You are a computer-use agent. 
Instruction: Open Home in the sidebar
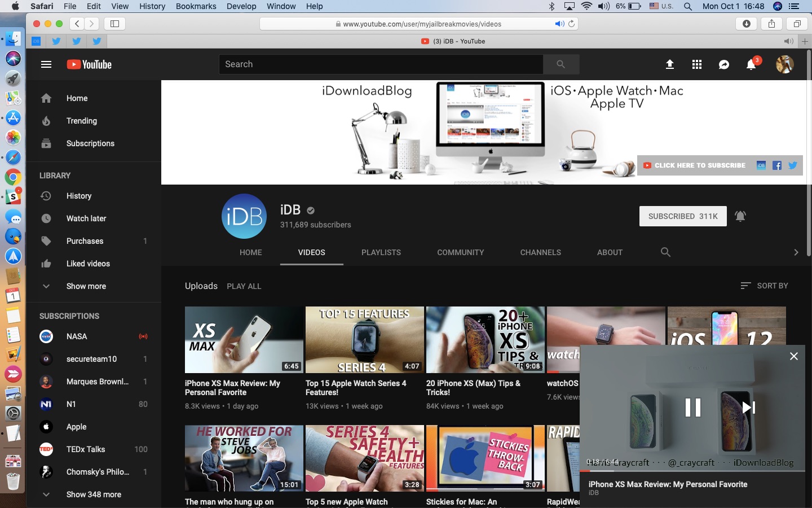[94, 98]
